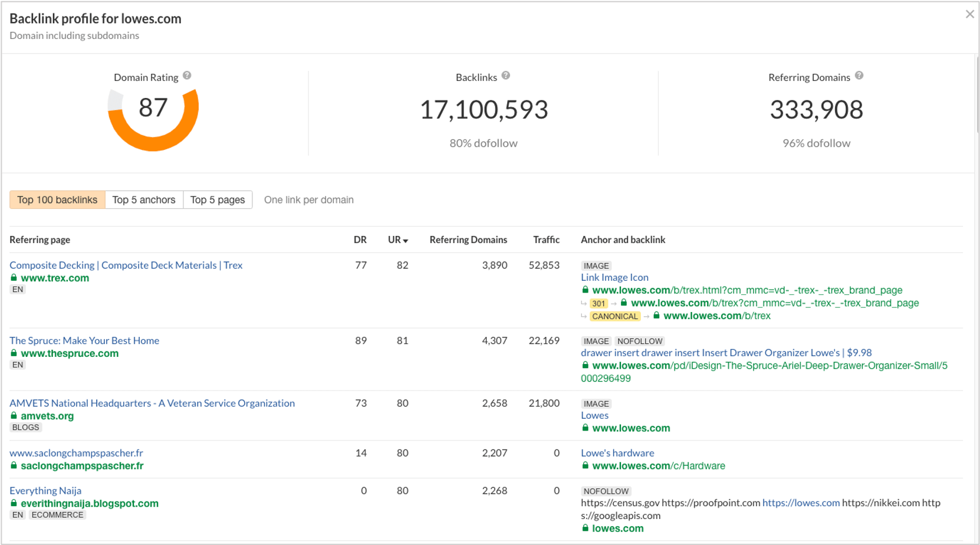Click lock icon before lowes.com/c/Hardware backlink
Viewport: 980px width, 545px height.
585,465
